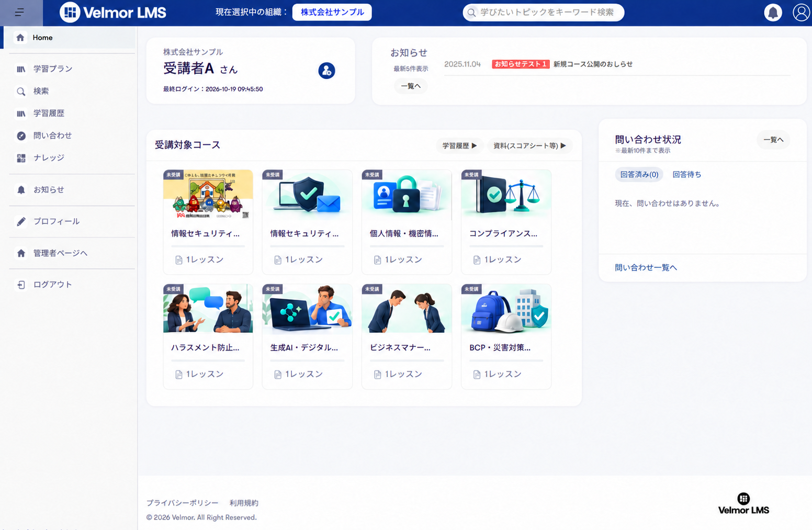Click the 検索 magnifier icon in the sidebar

[x=21, y=92]
